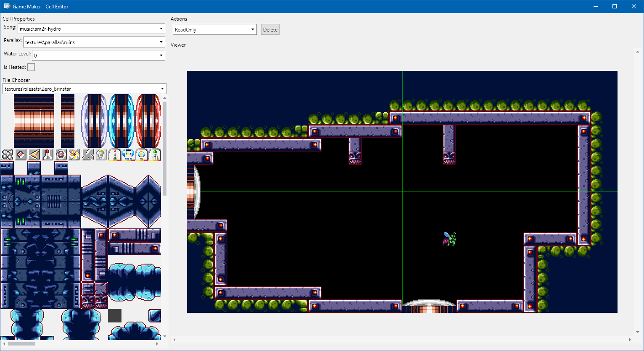Click the left wall door in viewer

click(x=193, y=191)
